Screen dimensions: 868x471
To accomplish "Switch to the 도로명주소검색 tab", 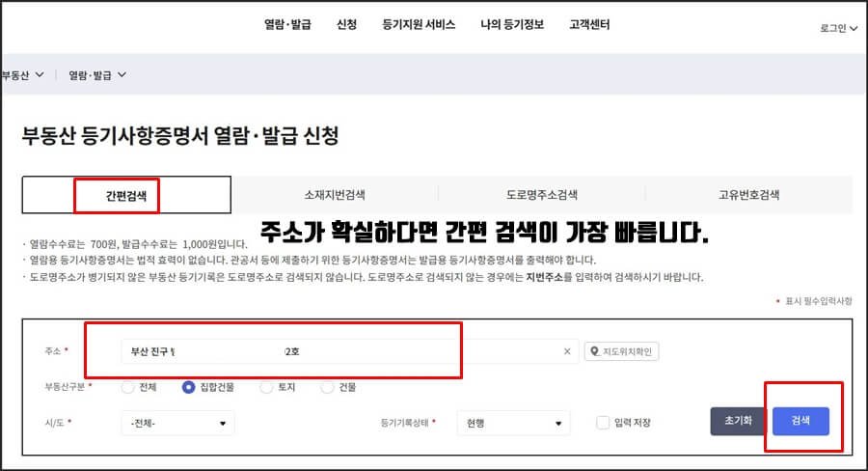I will (542, 195).
